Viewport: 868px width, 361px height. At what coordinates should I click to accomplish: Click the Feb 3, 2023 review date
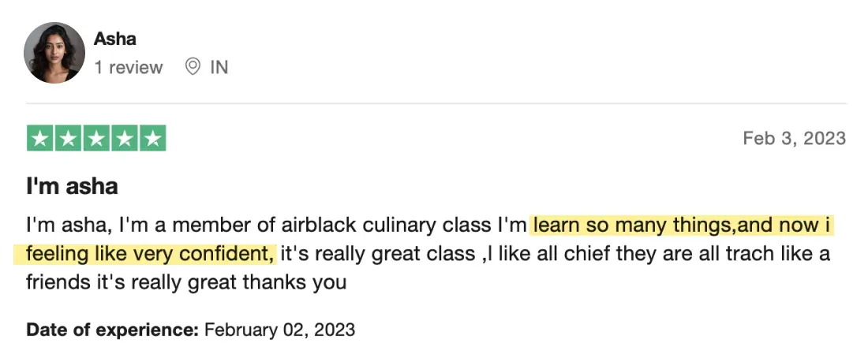pos(795,138)
